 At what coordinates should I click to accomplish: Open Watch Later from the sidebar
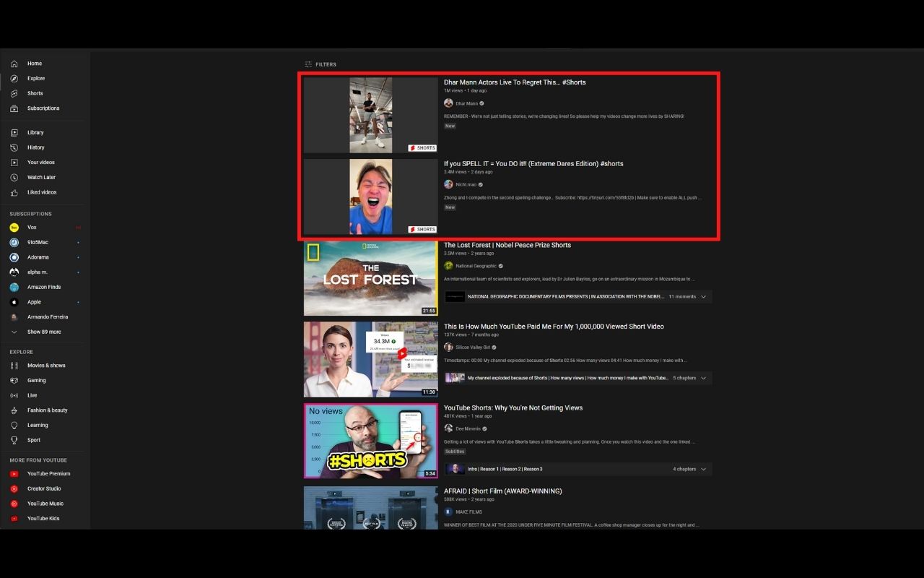pos(41,177)
